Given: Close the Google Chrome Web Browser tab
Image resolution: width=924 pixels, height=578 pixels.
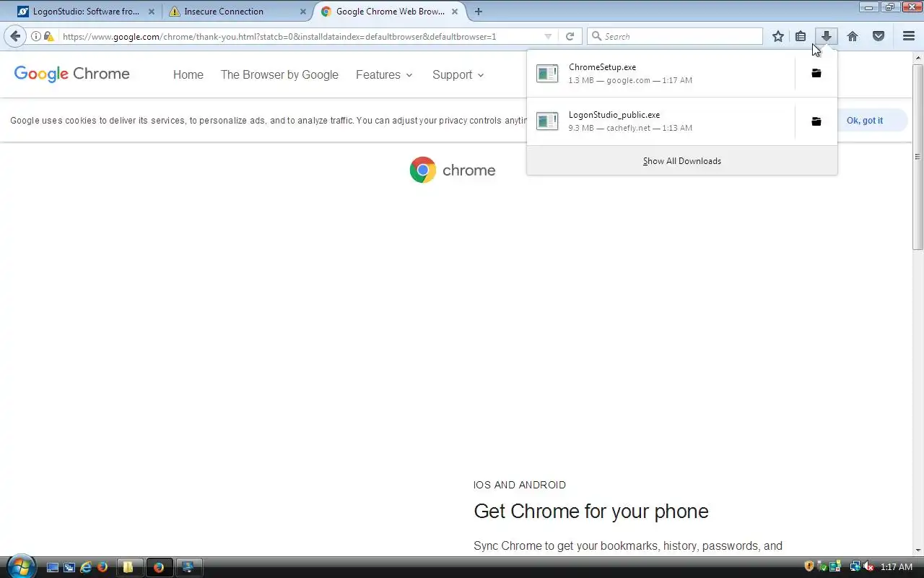Looking at the screenshot, I should click(x=455, y=12).
